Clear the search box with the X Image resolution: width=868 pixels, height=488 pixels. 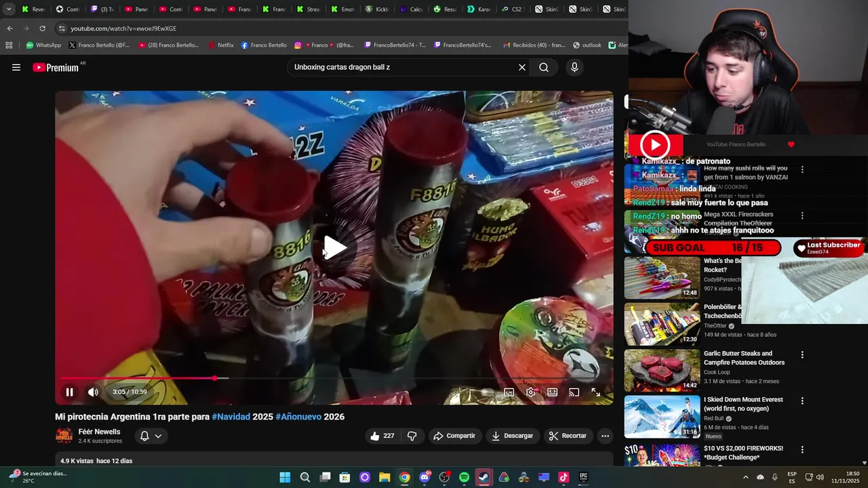coord(522,67)
